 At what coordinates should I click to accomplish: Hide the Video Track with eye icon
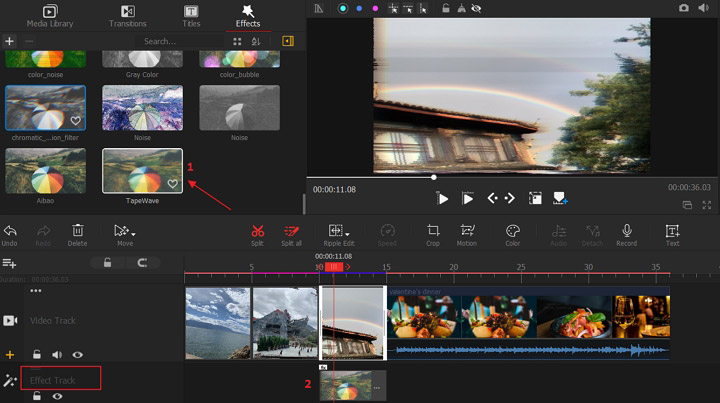pos(77,354)
